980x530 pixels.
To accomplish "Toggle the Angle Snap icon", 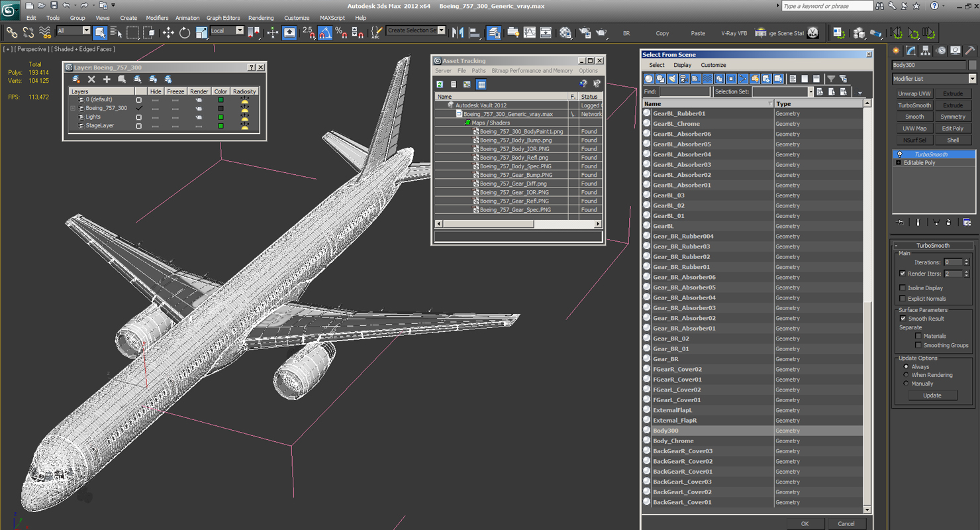I will 324,32.
